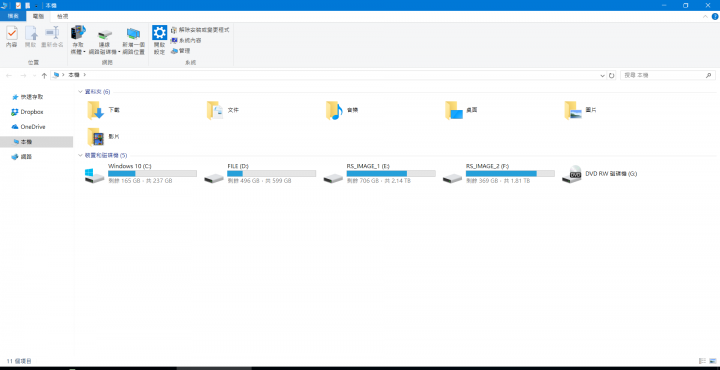
Task: Select OneDrive in the navigation pane
Action: pyautogui.click(x=28, y=127)
